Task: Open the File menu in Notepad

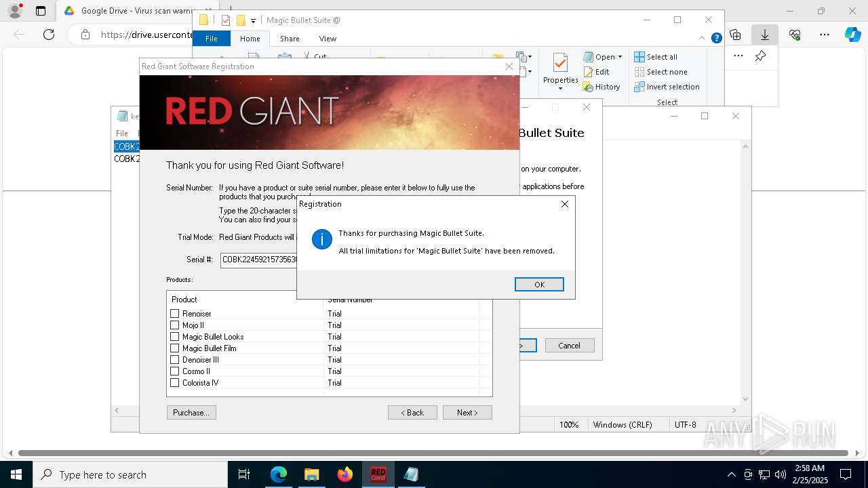Action: [122, 134]
